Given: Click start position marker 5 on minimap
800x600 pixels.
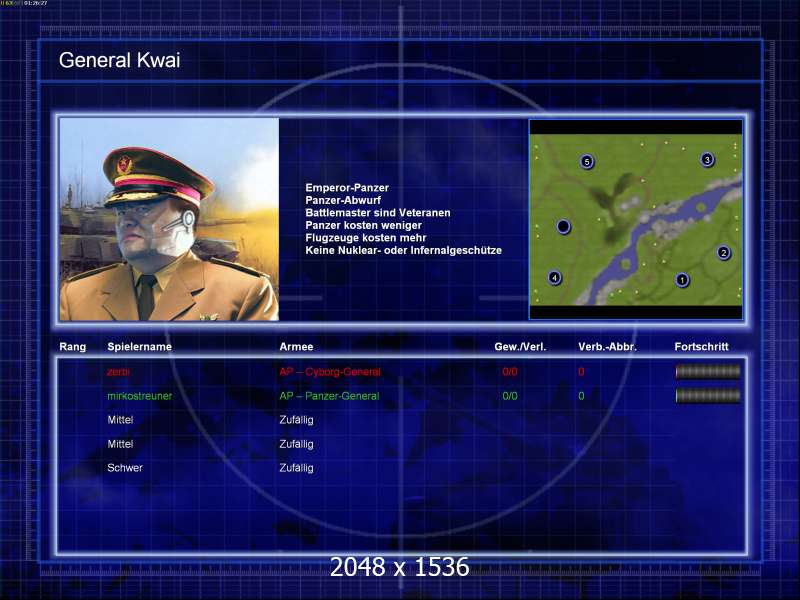Looking at the screenshot, I should [587, 162].
